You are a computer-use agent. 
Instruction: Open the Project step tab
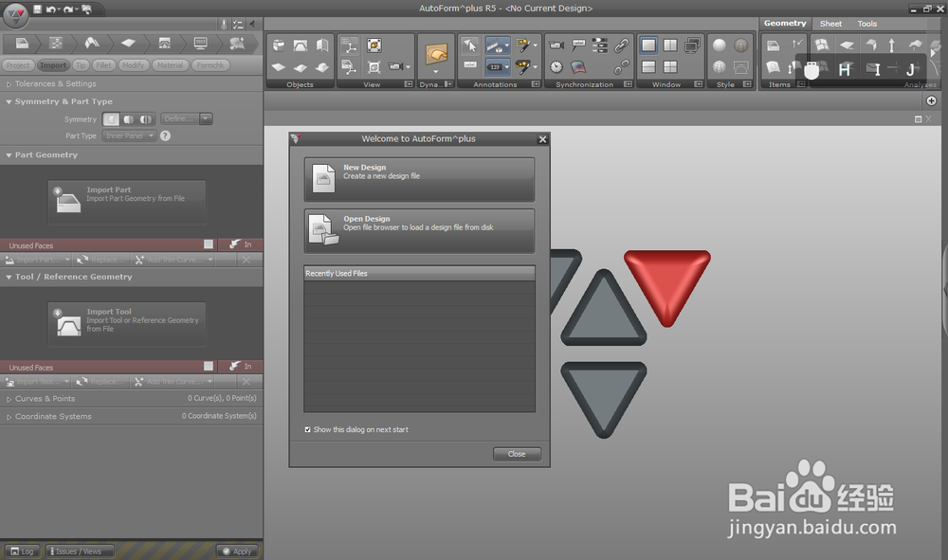18,65
